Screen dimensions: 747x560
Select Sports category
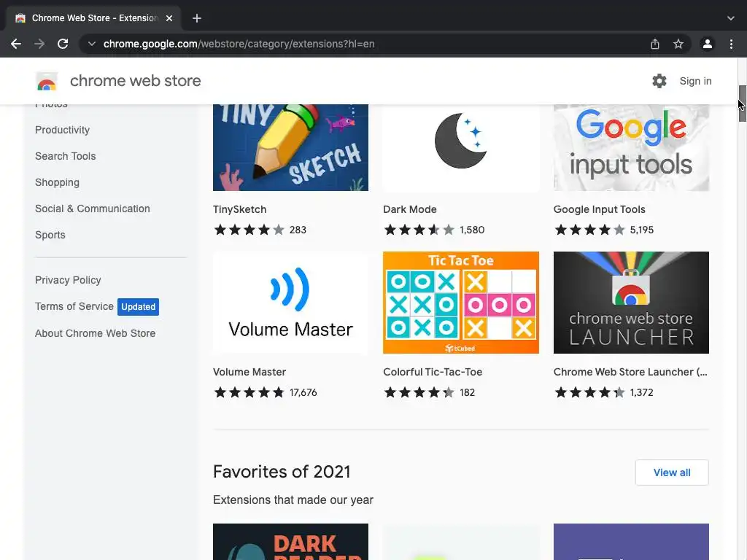coord(50,235)
